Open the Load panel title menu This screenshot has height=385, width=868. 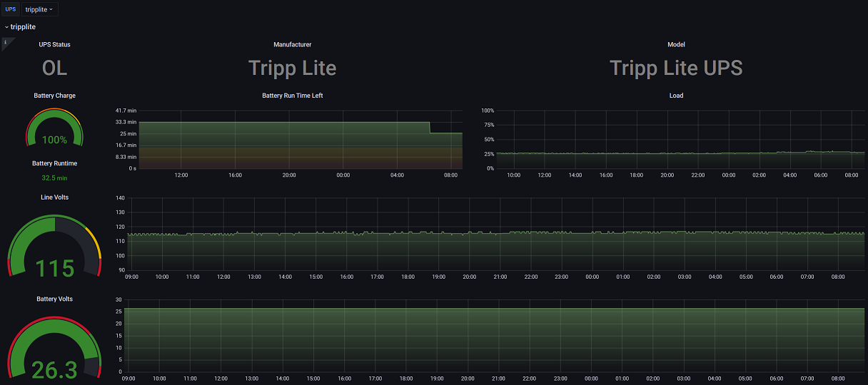pos(676,96)
